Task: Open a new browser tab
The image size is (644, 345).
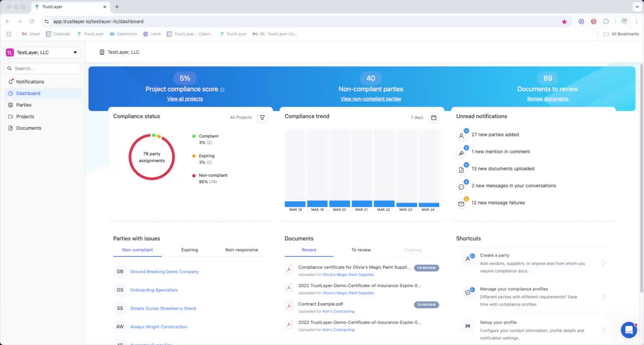Action: click(117, 7)
